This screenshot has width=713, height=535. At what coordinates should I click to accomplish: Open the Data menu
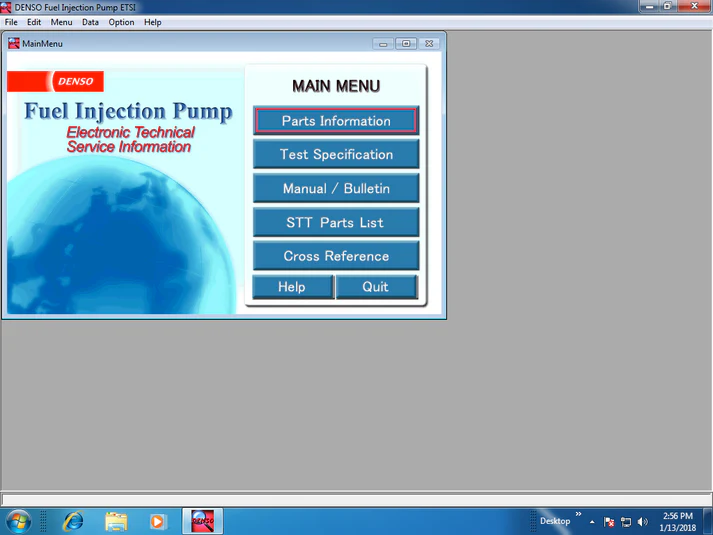[x=90, y=22]
